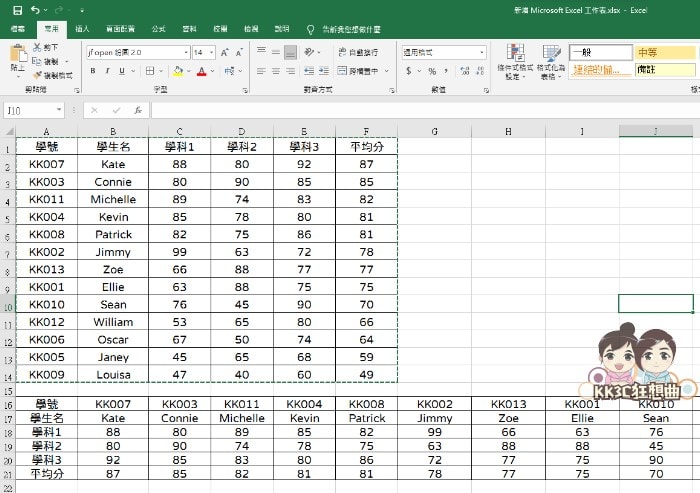Open the font name dropdown
The height and width of the screenshot is (493, 700).
pyautogui.click(x=186, y=52)
